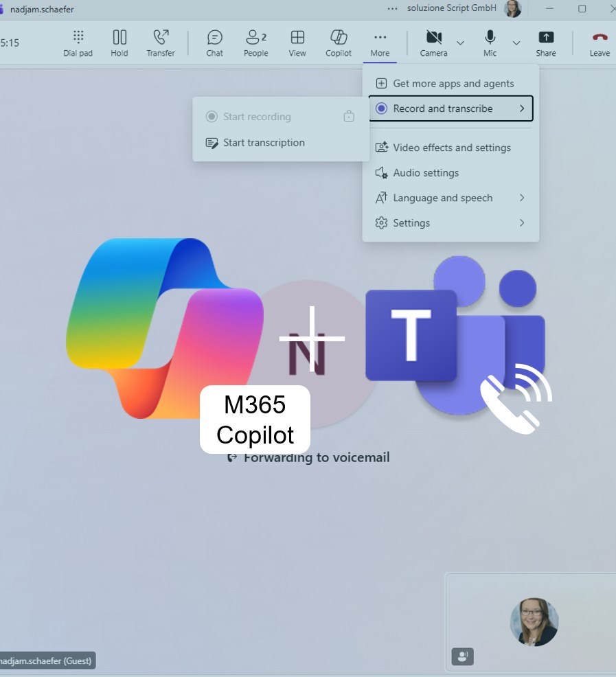Expand the Settings submenu
The height and width of the screenshot is (677, 616).
click(x=450, y=223)
